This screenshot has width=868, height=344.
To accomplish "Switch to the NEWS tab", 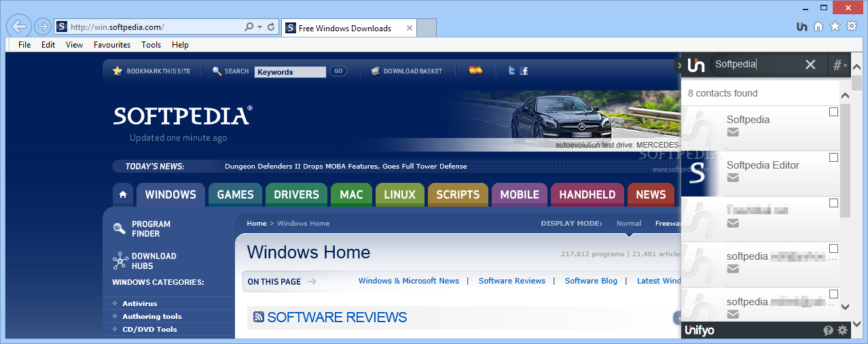I will point(651,194).
